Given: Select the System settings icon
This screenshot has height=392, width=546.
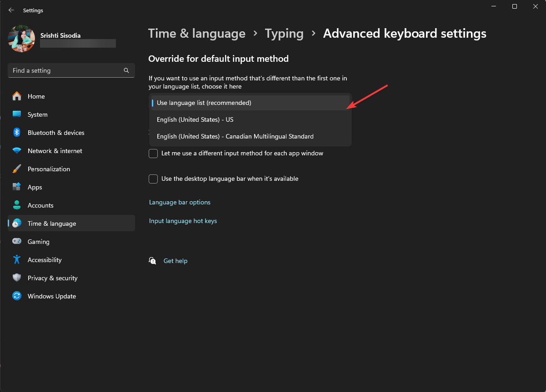Looking at the screenshot, I should pyautogui.click(x=37, y=114).
